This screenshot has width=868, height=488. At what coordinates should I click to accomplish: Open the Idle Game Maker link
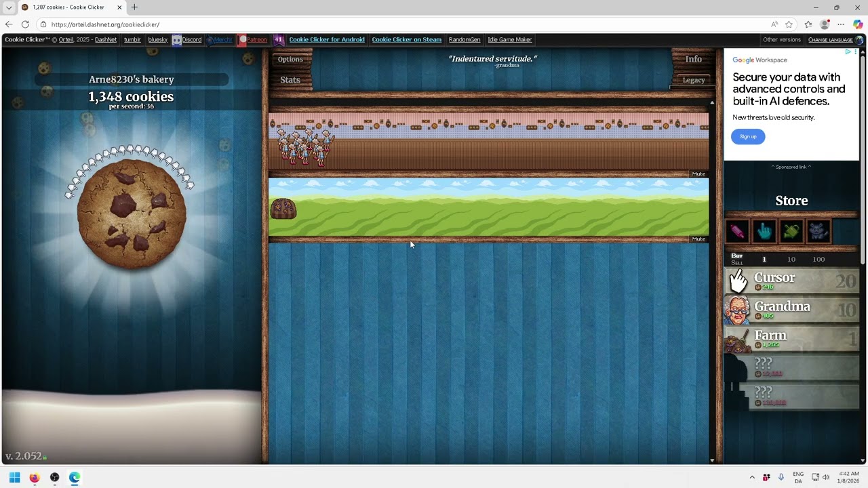click(x=510, y=39)
